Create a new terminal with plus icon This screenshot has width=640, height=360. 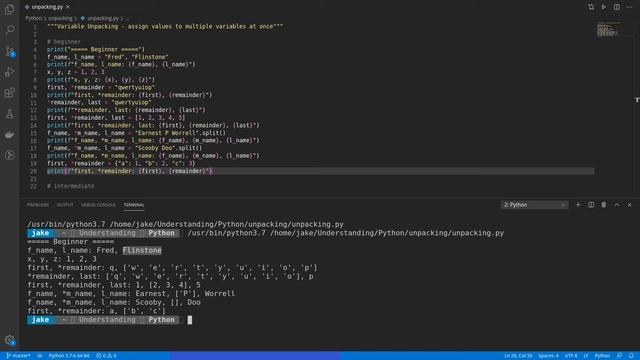coord(578,205)
